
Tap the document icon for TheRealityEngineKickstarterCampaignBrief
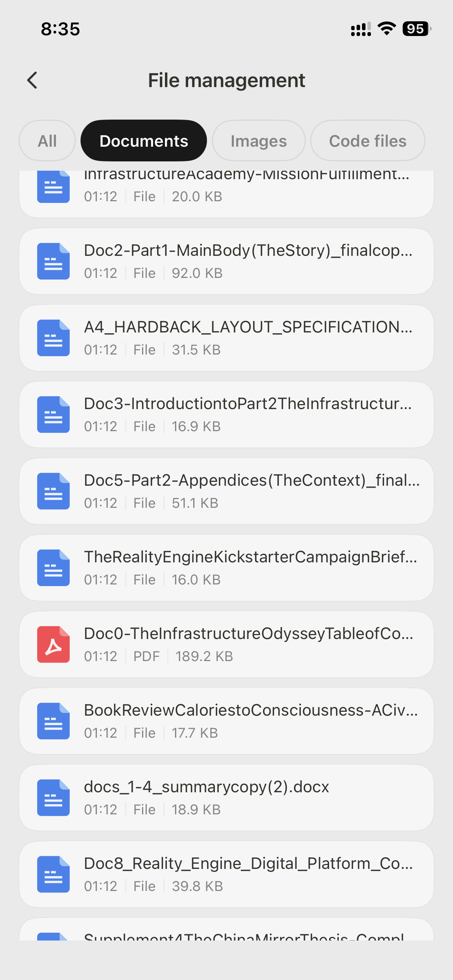(x=53, y=568)
